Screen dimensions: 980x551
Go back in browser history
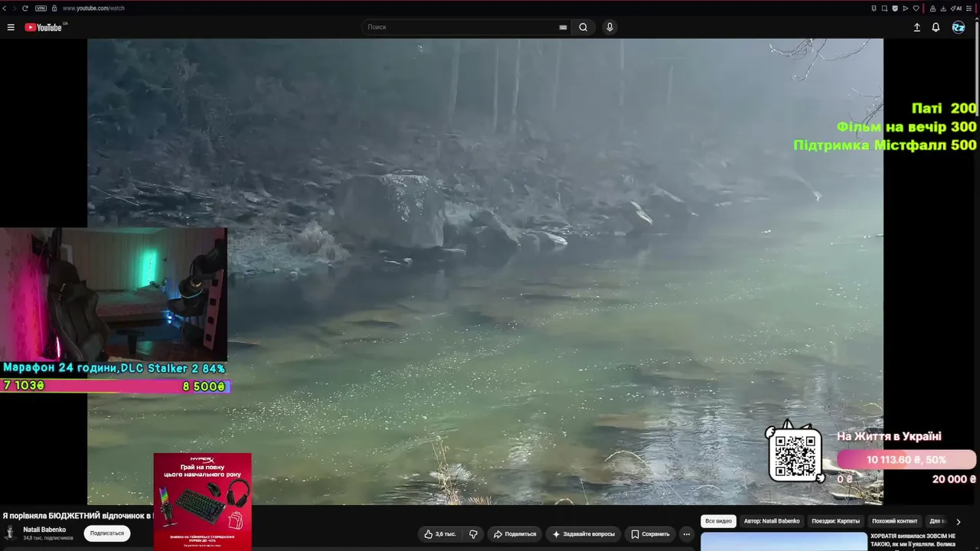(x=5, y=8)
